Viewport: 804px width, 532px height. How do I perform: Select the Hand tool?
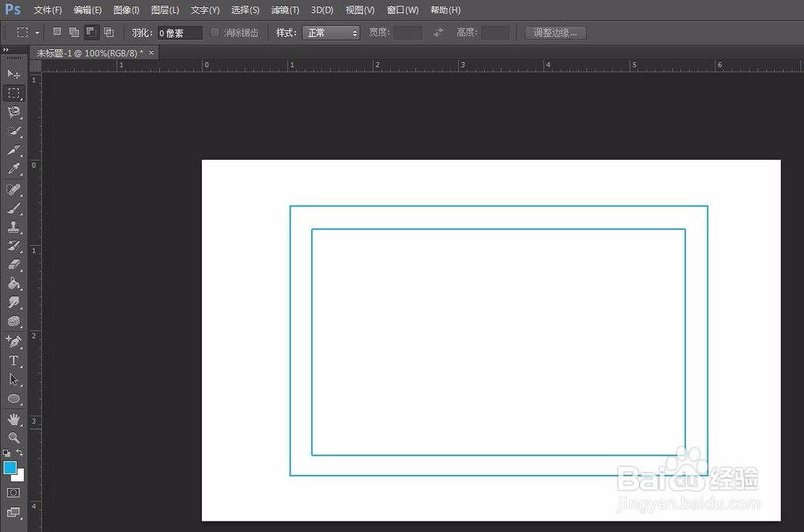coord(14,419)
